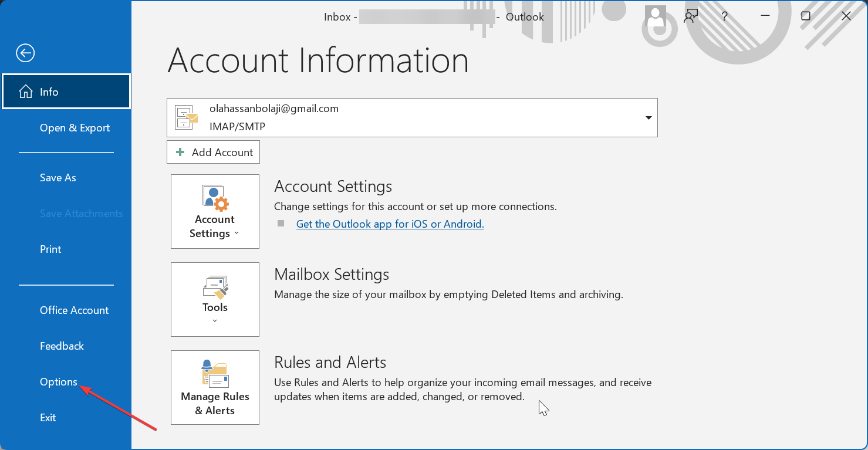
Task: Open Office Account page
Action: 74,310
